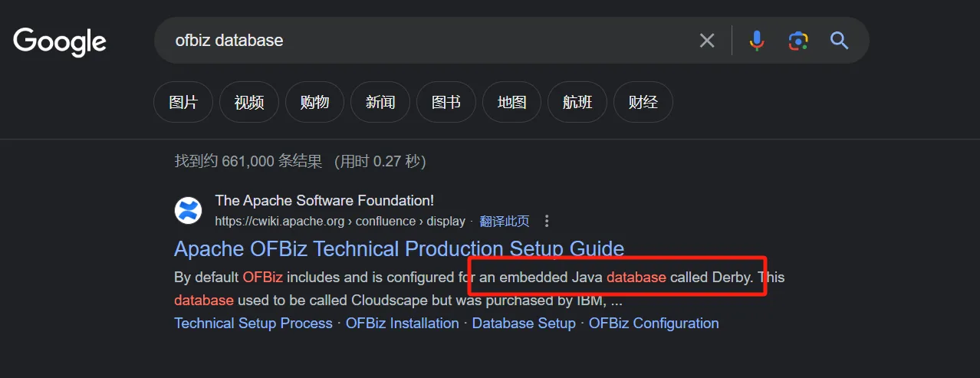Open the Technical Setup Process sitelink
This screenshot has height=378, width=980.
(x=253, y=323)
